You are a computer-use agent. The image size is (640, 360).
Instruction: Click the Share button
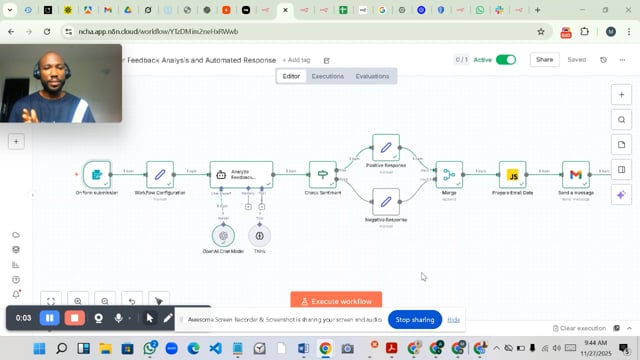coord(544,60)
